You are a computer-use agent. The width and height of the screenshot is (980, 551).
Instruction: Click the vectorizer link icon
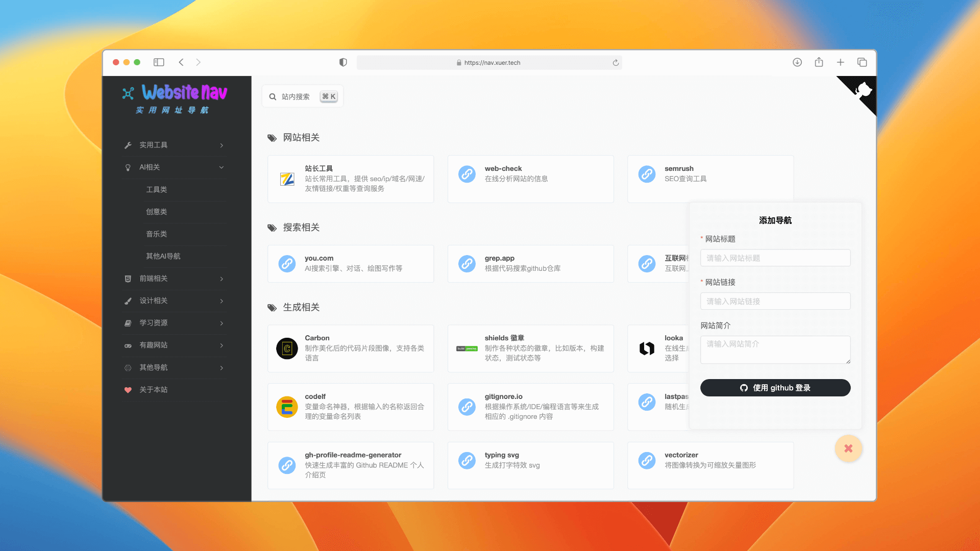point(647,460)
